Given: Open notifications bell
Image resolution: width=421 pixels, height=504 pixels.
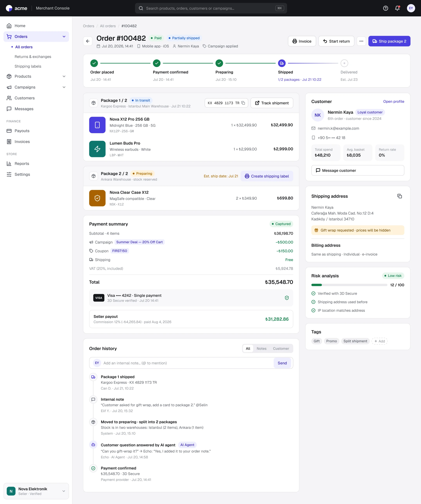Looking at the screenshot, I should tap(397, 8).
